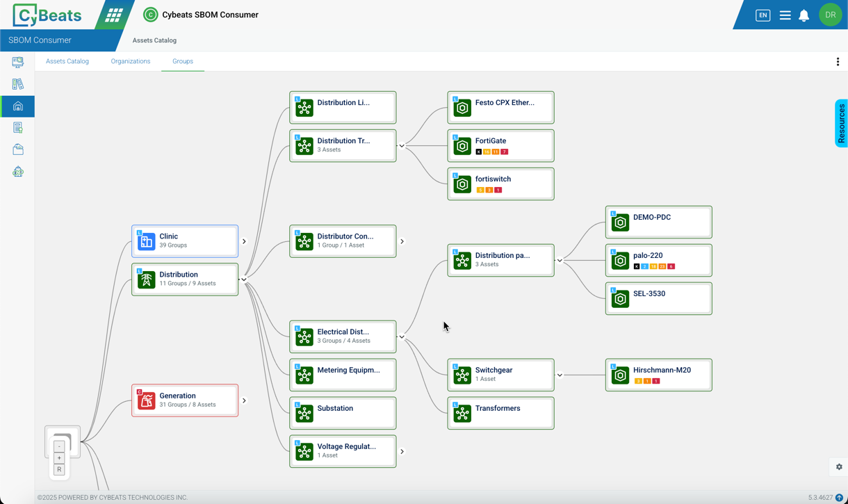This screenshot has height=504, width=848.
Task: Click the Assets Catalog breadcrumb
Action: [154, 40]
